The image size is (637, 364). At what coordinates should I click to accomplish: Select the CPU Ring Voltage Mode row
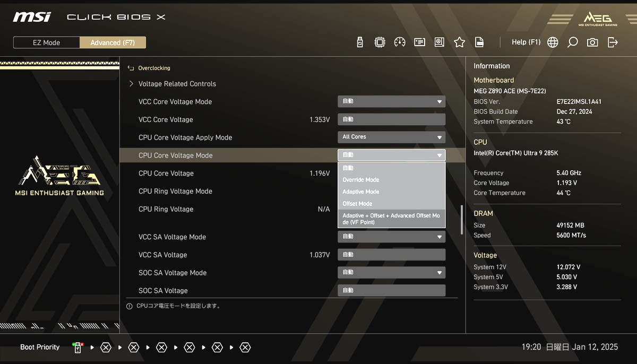[x=175, y=192]
